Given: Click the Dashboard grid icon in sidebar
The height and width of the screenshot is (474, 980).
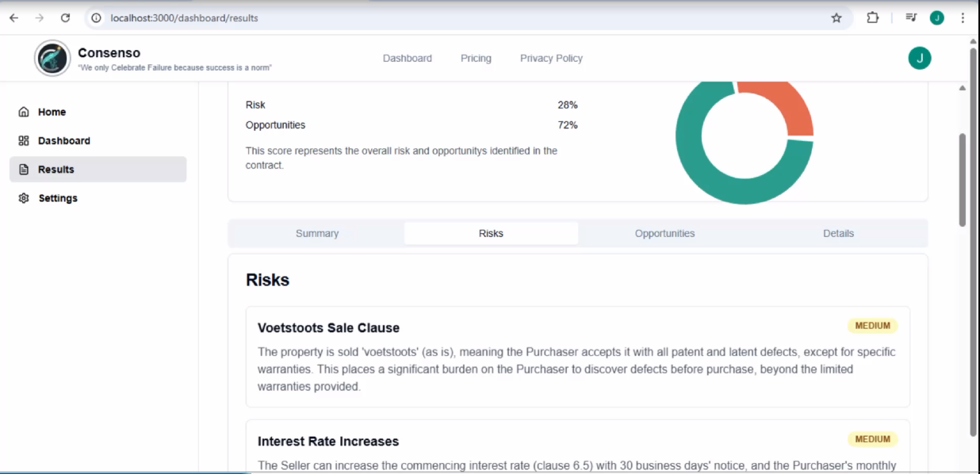Looking at the screenshot, I should coord(24,140).
